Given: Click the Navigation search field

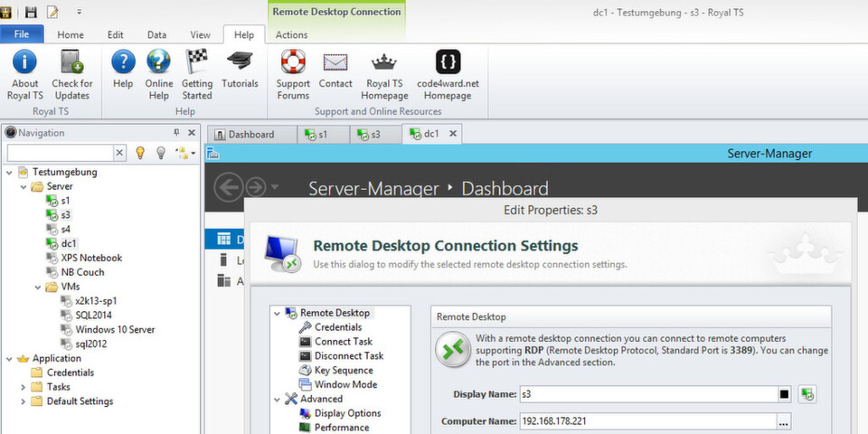Looking at the screenshot, I should [60, 153].
